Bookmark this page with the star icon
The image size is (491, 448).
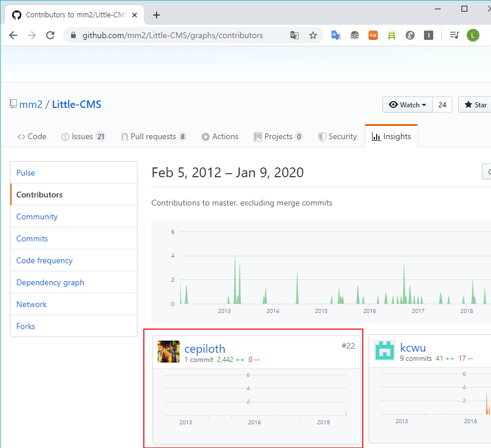pos(313,35)
